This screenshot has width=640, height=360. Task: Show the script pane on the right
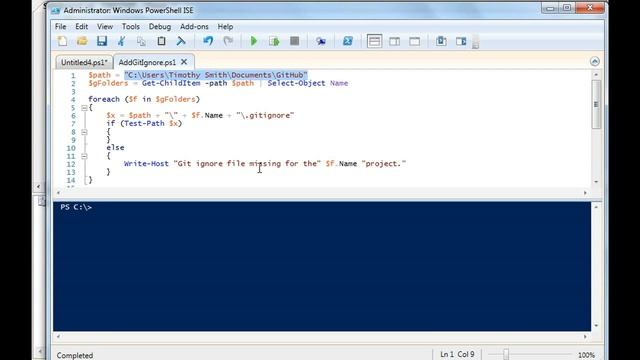coord(395,41)
